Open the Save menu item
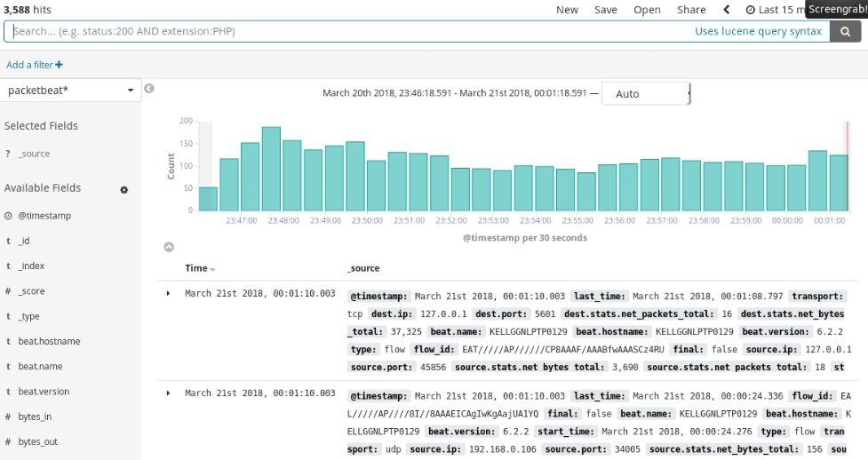Image resolution: width=868 pixels, height=460 pixels. point(606,10)
